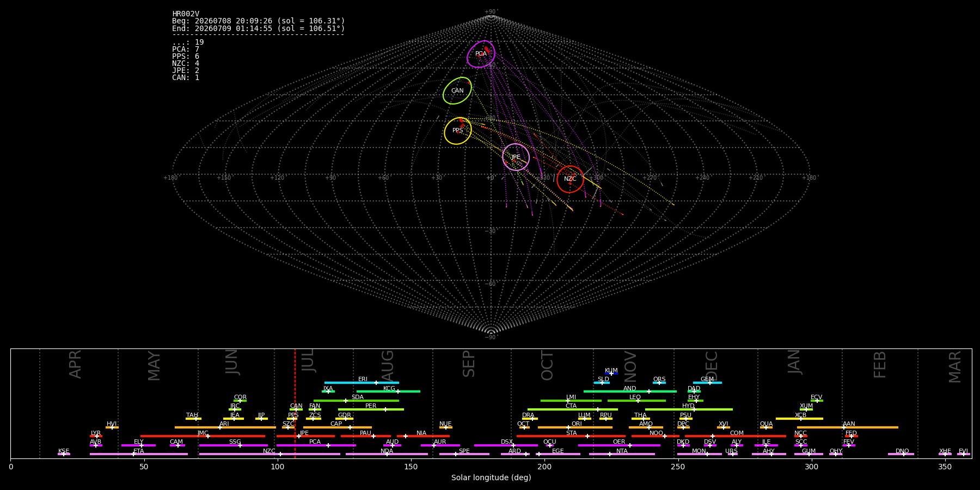Click the red COM shower bar
The width and height of the screenshot is (980, 490).
pos(736,436)
